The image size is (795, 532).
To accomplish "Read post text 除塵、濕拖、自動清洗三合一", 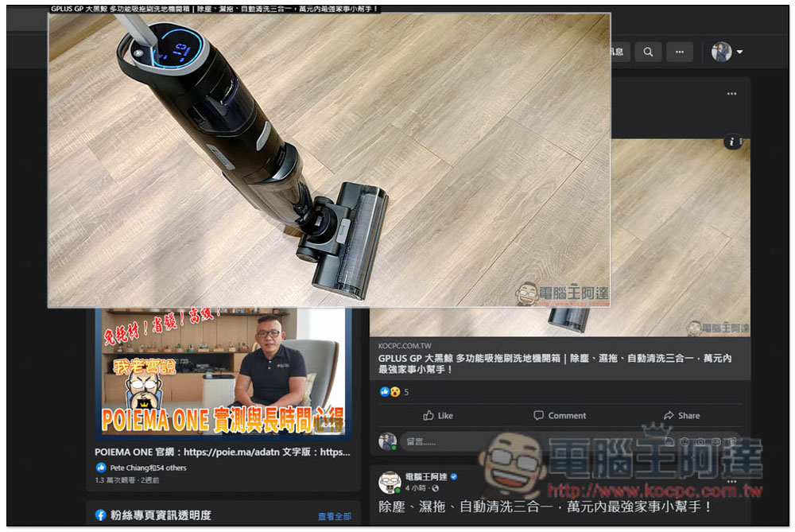I will pos(545,506).
